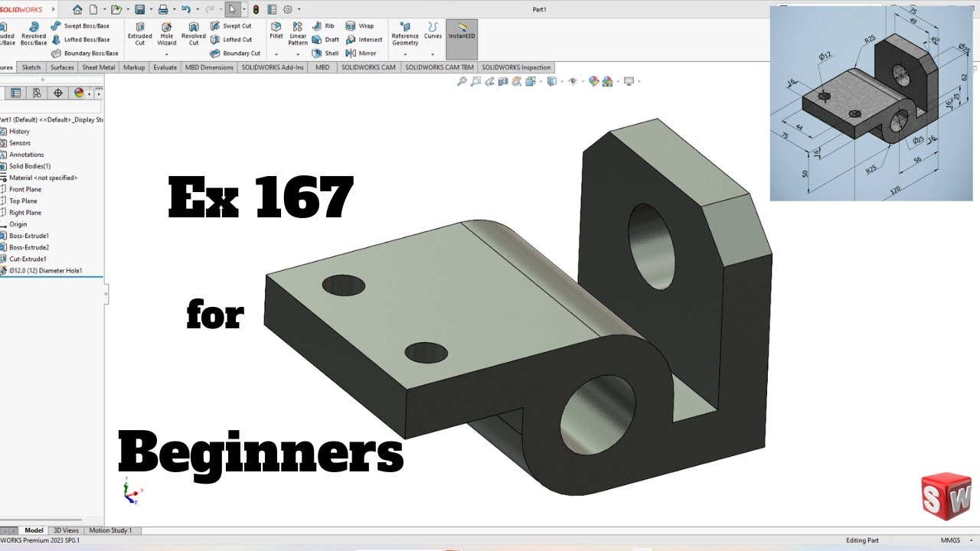980x551 pixels.
Task: Go to the Home icon in the top toolbar
Action: [x=77, y=10]
